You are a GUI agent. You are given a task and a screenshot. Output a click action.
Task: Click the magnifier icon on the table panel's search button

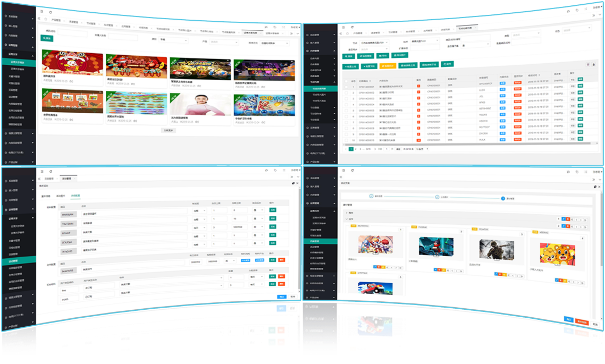pos(347,55)
